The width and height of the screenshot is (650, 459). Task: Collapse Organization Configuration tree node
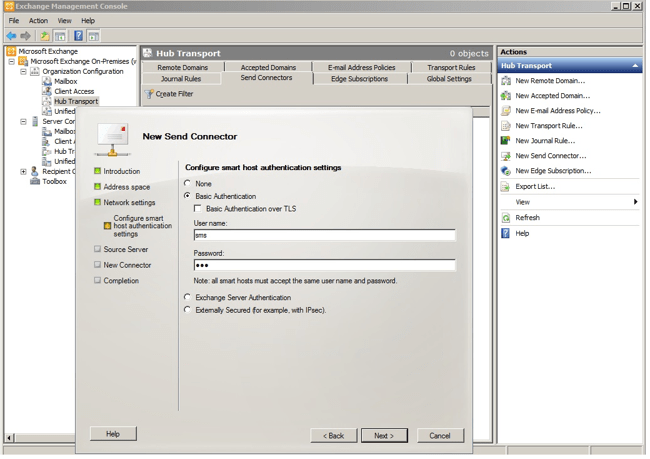click(x=24, y=71)
